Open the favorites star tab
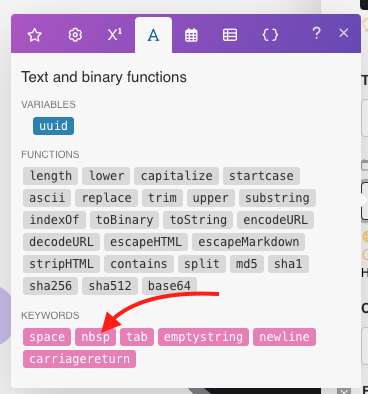 point(35,35)
